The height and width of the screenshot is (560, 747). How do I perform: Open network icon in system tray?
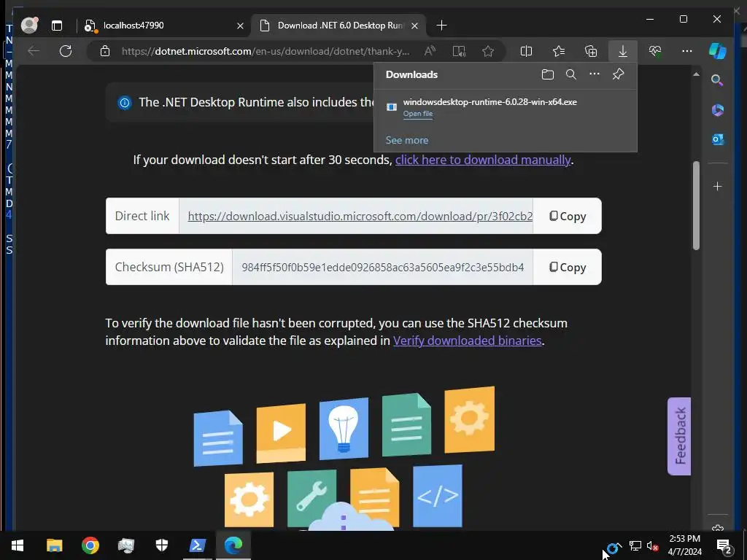(x=635, y=545)
